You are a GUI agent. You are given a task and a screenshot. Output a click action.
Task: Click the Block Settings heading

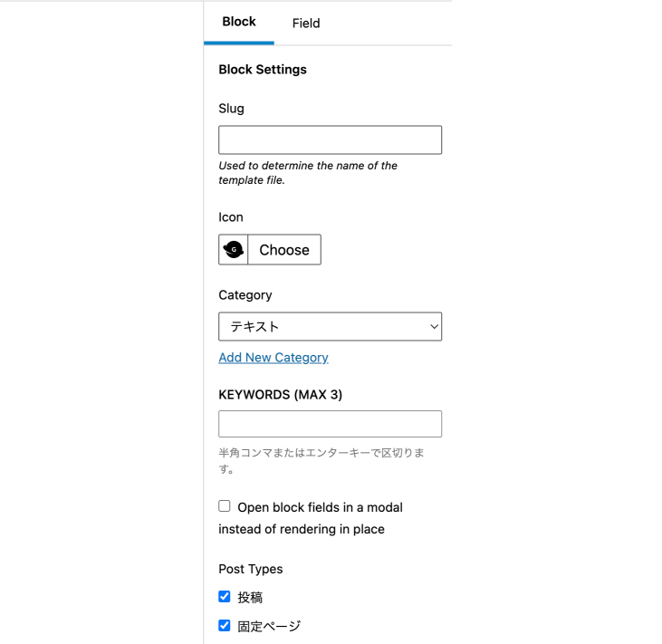pyautogui.click(x=263, y=70)
